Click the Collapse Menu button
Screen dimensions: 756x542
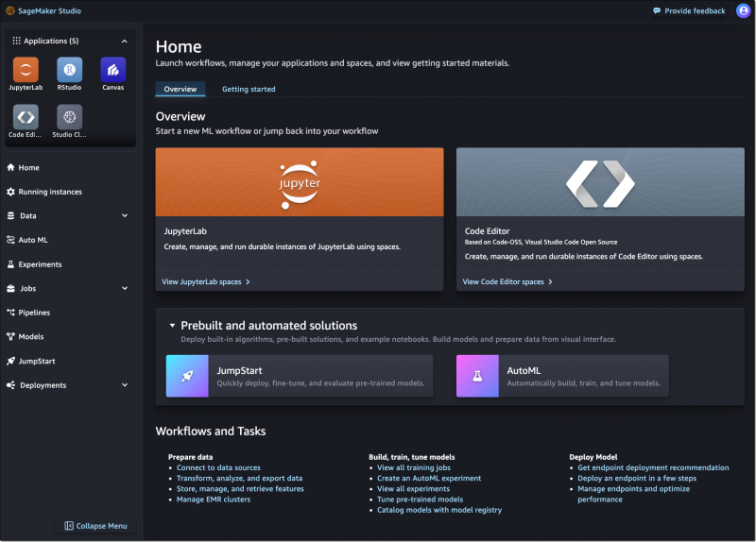coord(96,526)
